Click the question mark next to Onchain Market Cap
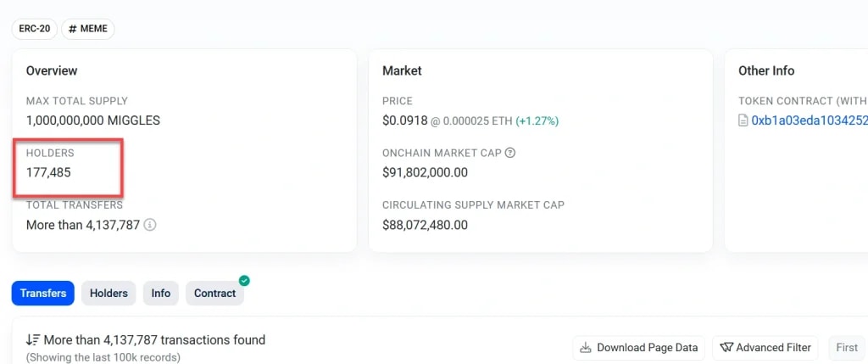 (510, 154)
